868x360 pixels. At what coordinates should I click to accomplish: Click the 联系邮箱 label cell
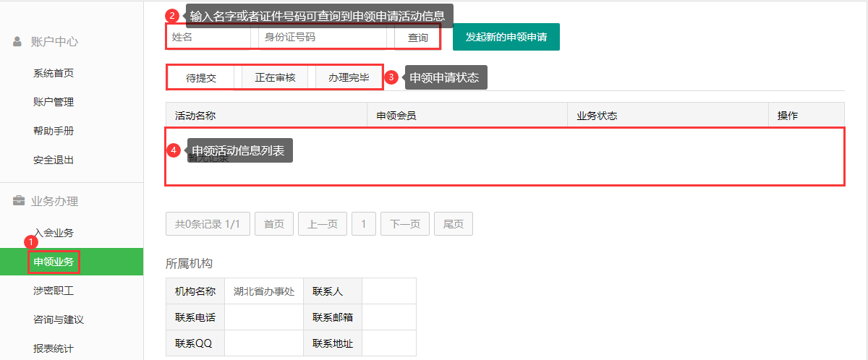(x=333, y=317)
